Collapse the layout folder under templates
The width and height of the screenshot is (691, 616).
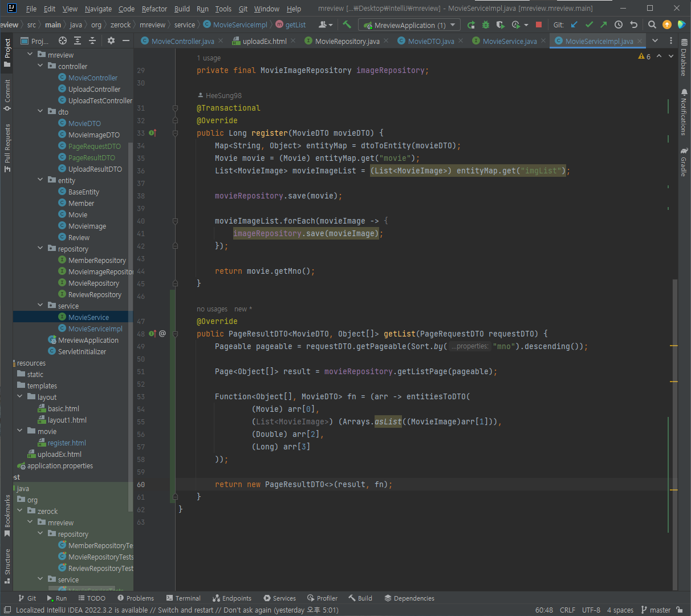20,397
